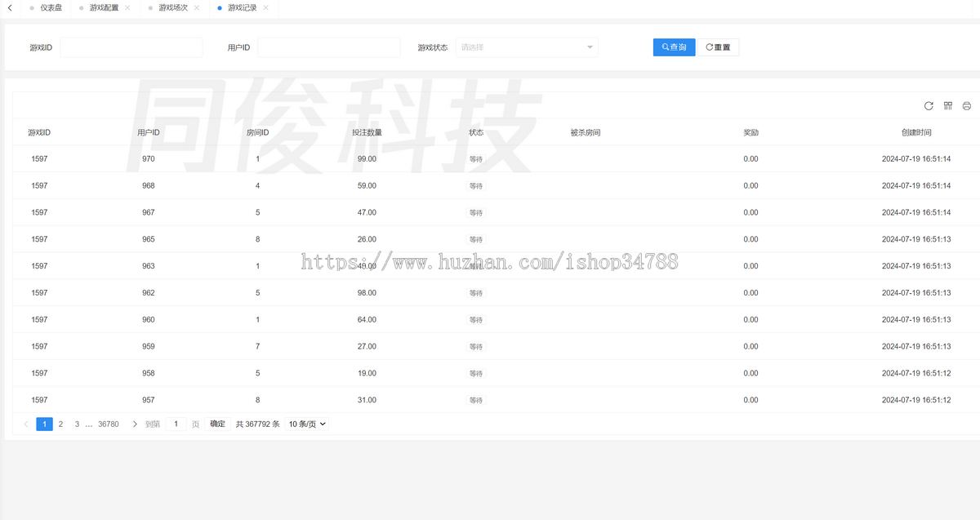The width and height of the screenshot is (980, 520).
Task: Click the 等待 status tag for user 970
Action: pyautogui.click(x=476, y=159)
